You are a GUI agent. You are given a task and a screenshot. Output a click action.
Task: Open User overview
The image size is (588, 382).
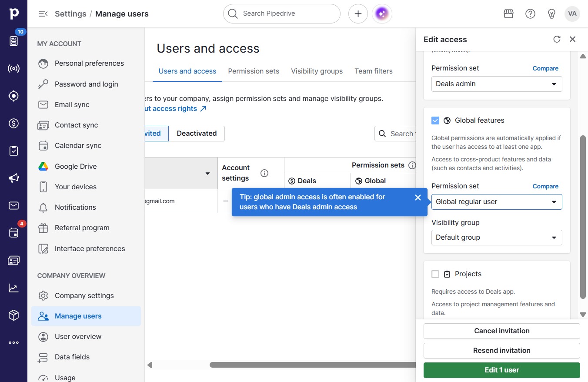coord(86,337)
